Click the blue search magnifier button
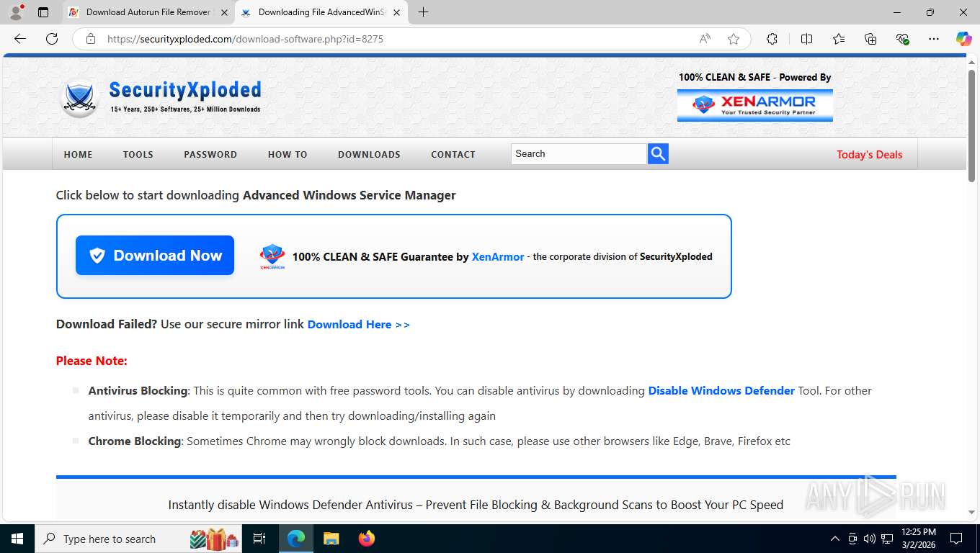 [658, 153]
